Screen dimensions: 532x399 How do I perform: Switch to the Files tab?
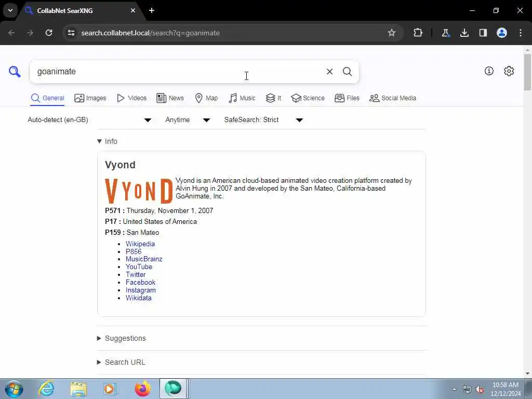347,98
